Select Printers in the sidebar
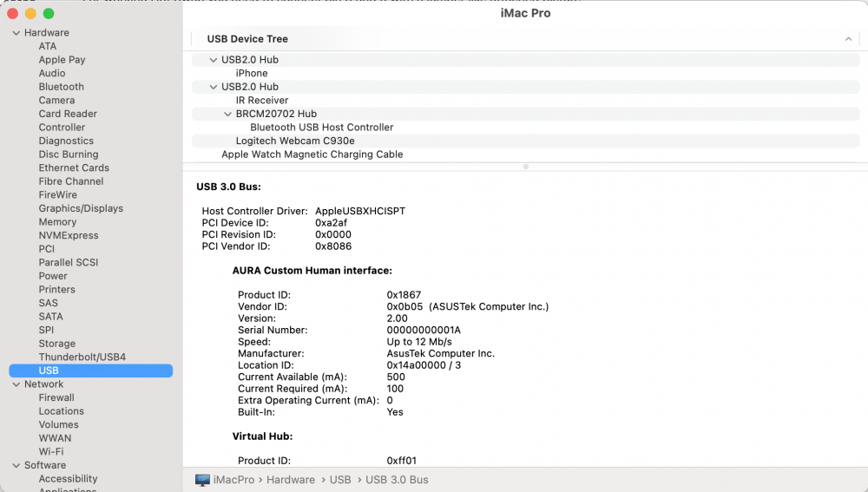868x492 pixels. point(56,290)
